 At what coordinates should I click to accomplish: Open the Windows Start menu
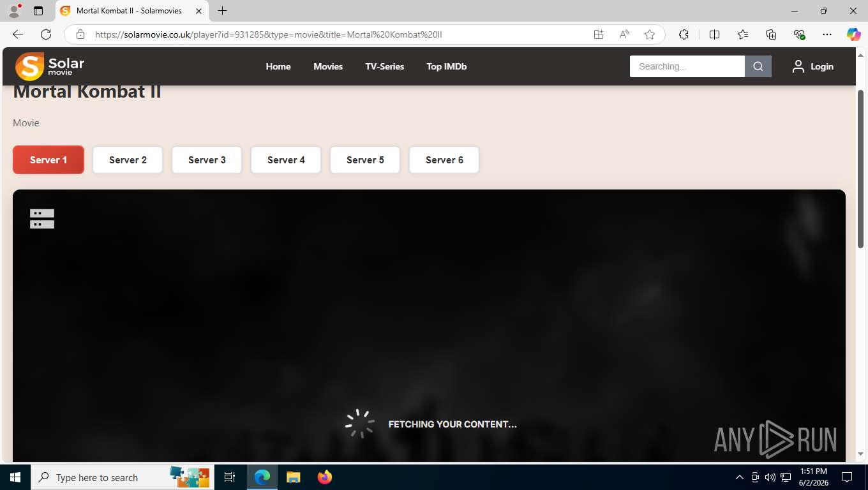pos(15,477)
